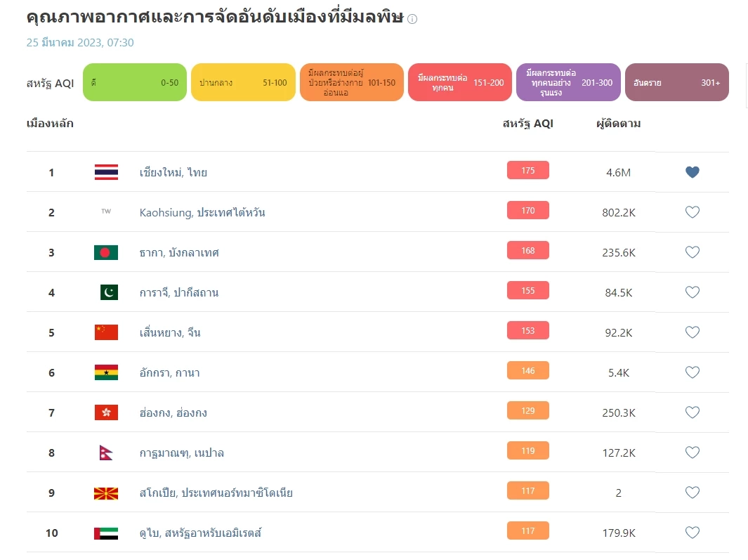The height and width of the screenshot is (560, 748).
Task: Click the Nepal flag beside Kathmandu
Action: (x=104, y=452)
